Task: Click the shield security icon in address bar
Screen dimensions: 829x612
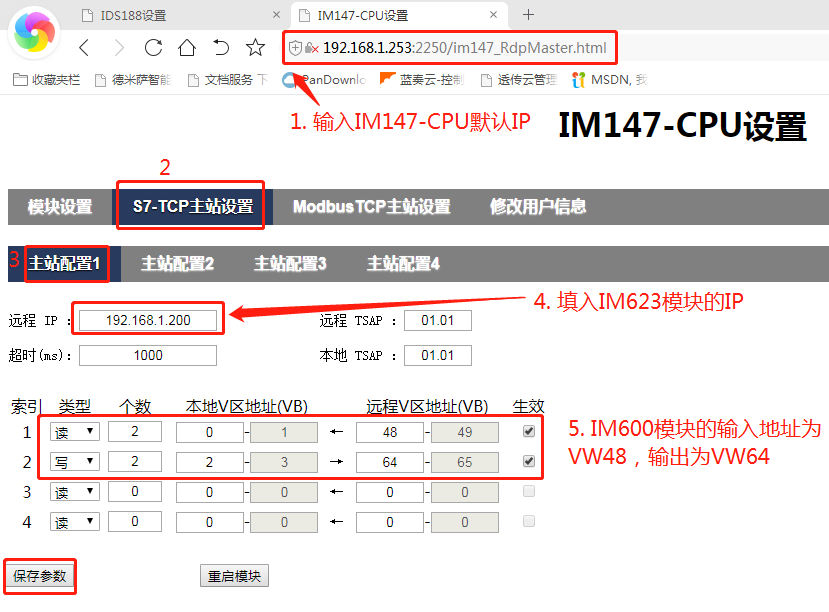Action: pos(295,48)
